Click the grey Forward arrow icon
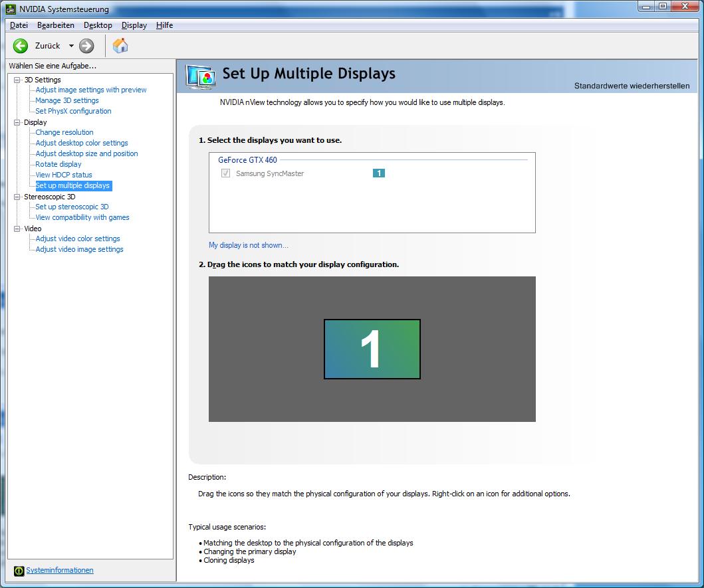 tap(86, 46)
